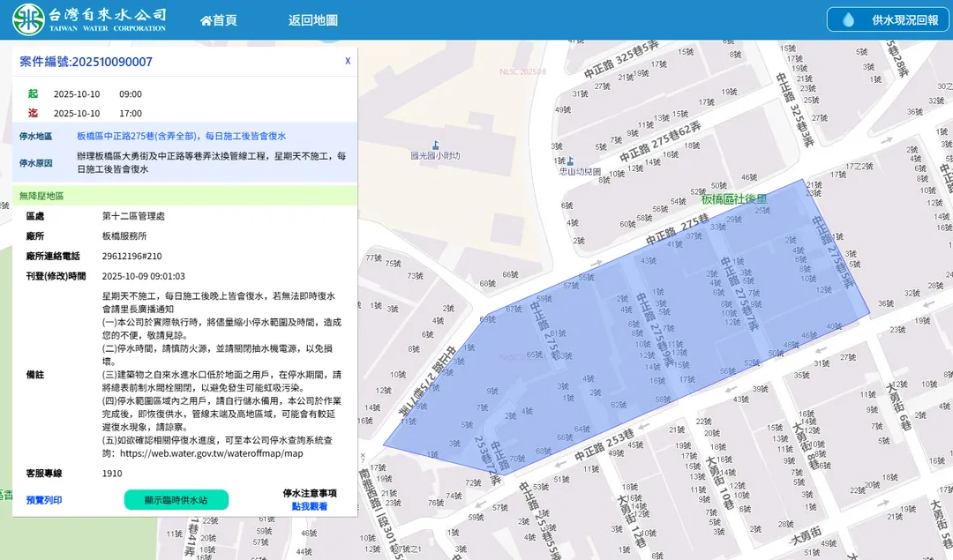Click 停水注意事項 heading text

pos(310,493)
